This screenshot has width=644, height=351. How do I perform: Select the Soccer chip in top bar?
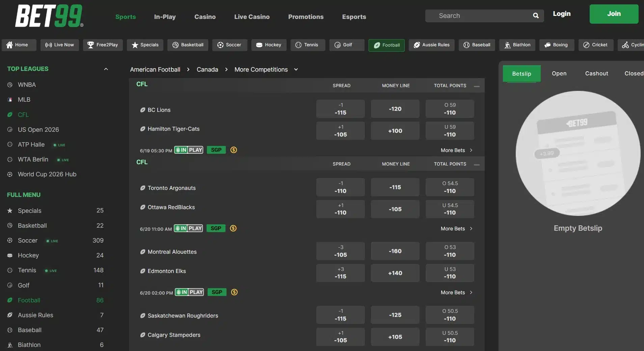(x=230, y=45)
